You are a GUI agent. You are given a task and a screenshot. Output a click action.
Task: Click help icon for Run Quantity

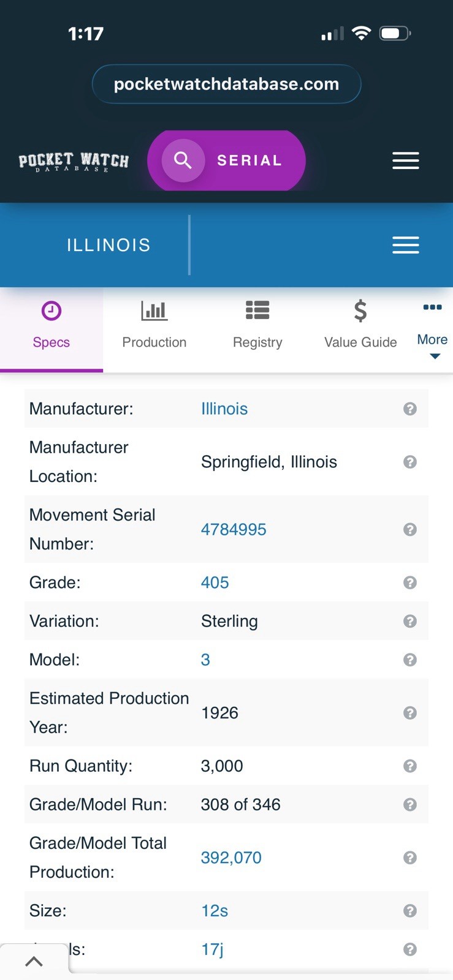coord(410,766)
